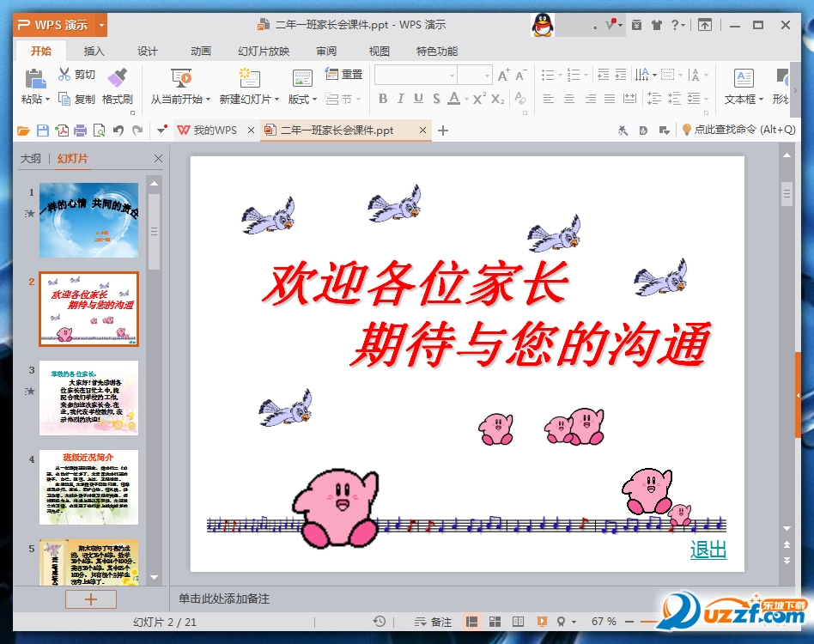The height and width of the screenshot is (644, 814).
Task: Reset the slide with the 重置 button
Action: click(343, 74)
